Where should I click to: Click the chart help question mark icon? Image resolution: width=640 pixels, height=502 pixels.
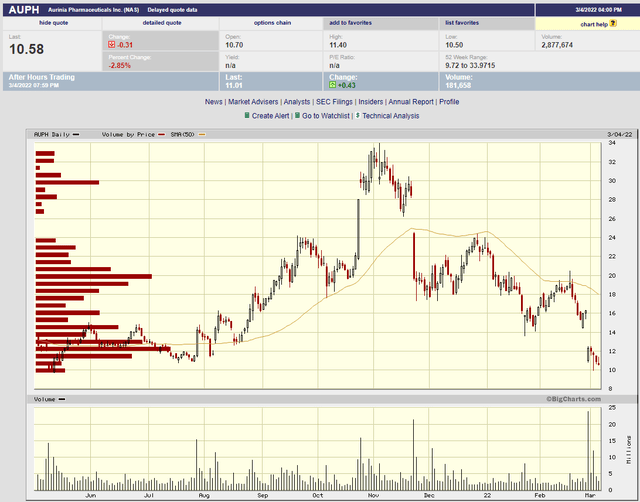coord(613,23)
